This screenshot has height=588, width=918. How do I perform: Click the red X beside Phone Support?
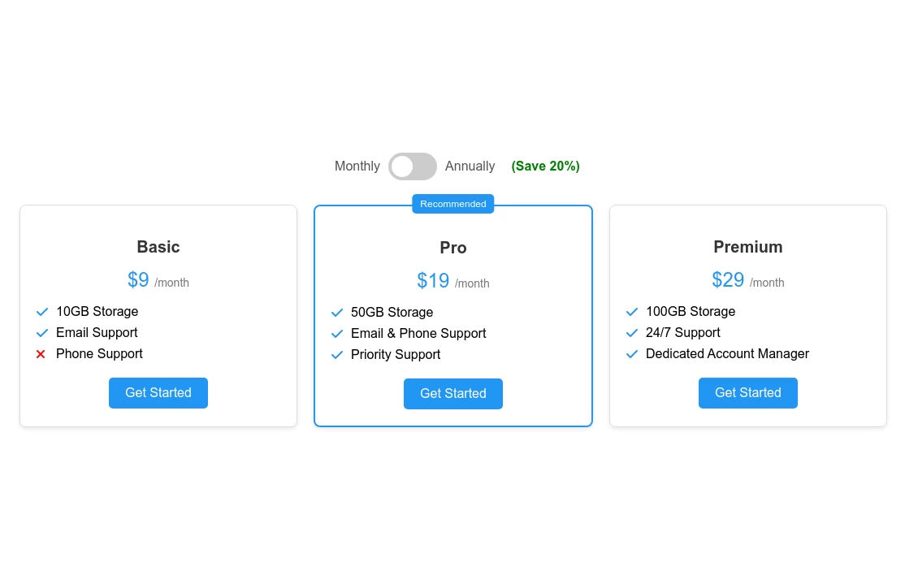coord(41,354)
